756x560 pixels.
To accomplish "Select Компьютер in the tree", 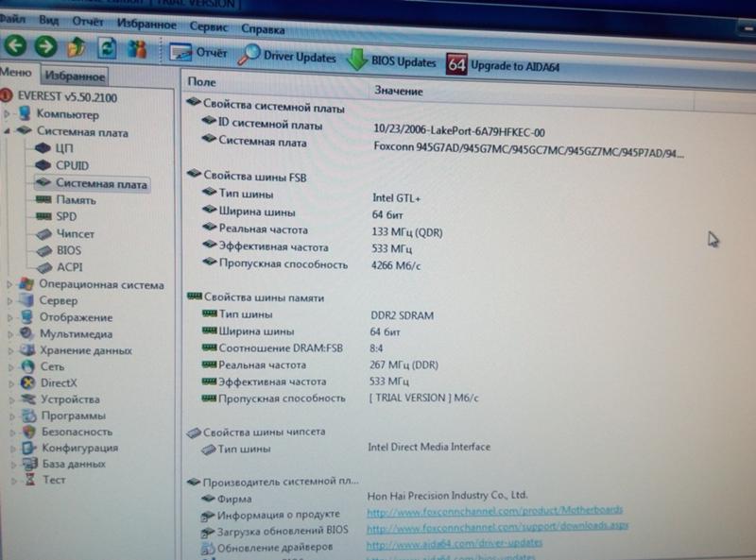I will (67, 114).
